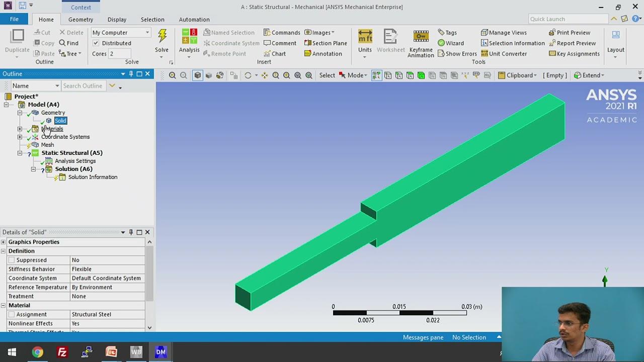Open the Analysis insert icon

coord(189,36)
